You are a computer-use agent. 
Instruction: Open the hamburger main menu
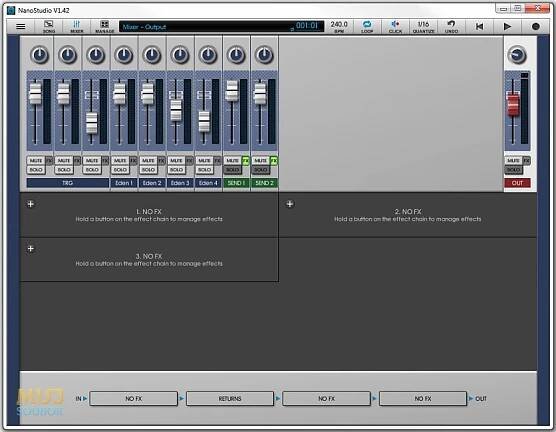pos(21,26)
